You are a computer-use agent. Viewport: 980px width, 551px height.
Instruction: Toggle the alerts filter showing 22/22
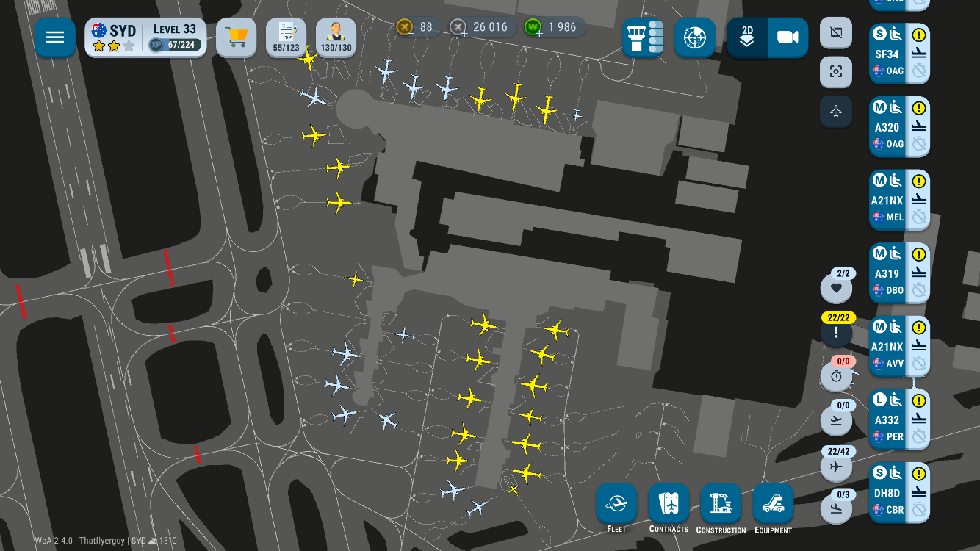click(836, 332)
